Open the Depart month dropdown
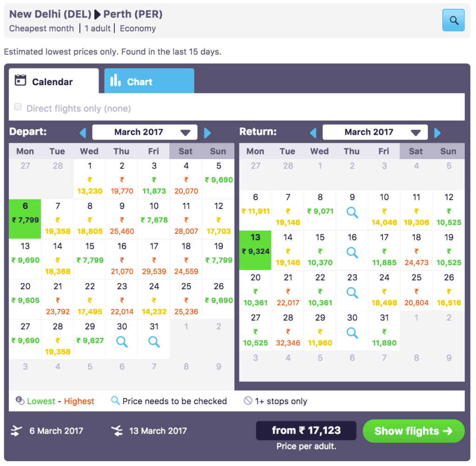The image size is (476, 466). click(x=145, y=132)
